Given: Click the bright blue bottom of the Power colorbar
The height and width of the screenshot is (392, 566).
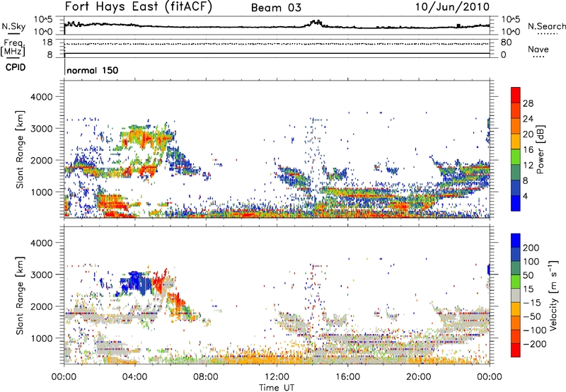Looking at the screenshot, I should click(516, 203).
